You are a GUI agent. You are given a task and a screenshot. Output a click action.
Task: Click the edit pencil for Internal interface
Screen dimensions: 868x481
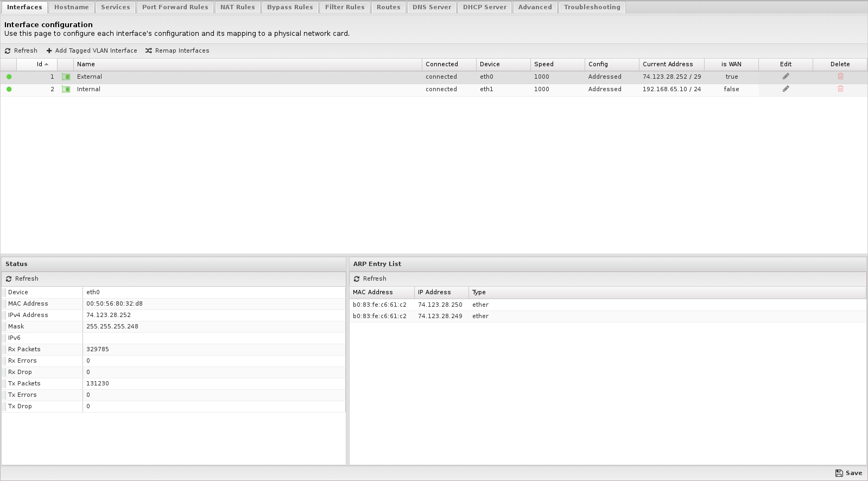[x=785, y=89]
